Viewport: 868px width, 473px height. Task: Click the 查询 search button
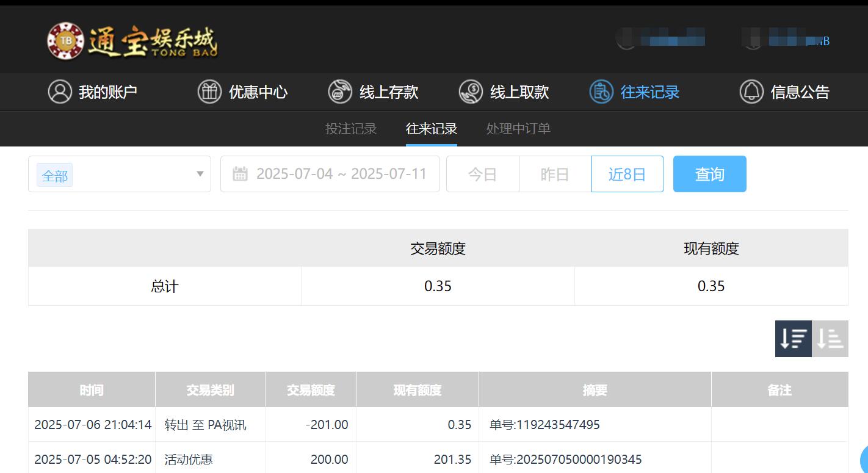coord(709,174)
